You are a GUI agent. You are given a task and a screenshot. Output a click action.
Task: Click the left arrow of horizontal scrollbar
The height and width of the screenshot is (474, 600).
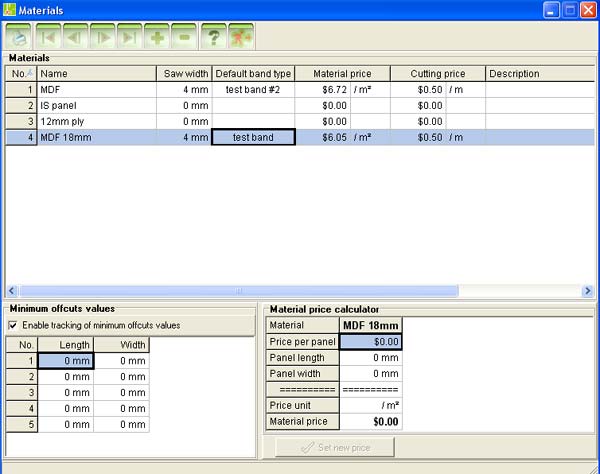pyautogui.click(x=11, y=291)
